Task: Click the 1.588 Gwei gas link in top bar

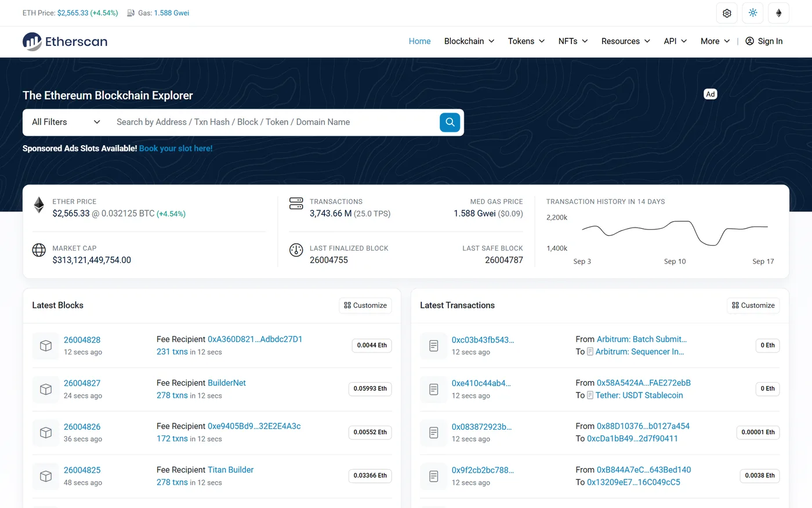Action: pos(172,13)
